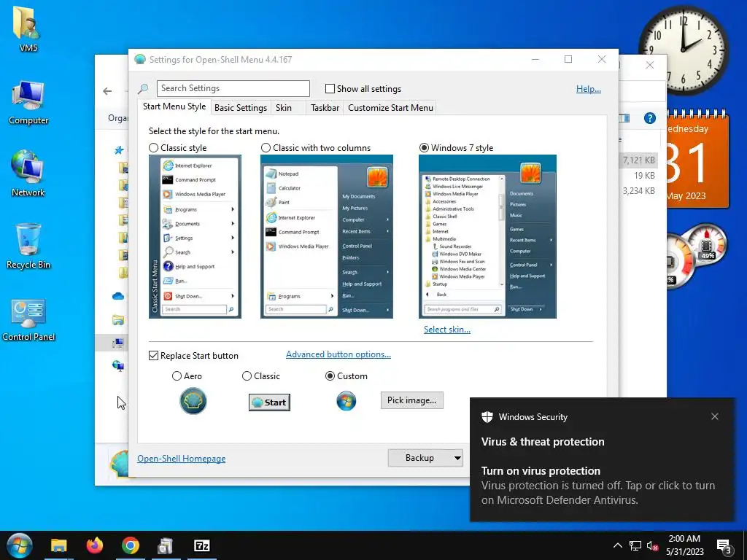
Task: Click the Select skin... link
Action: (447, 330)
